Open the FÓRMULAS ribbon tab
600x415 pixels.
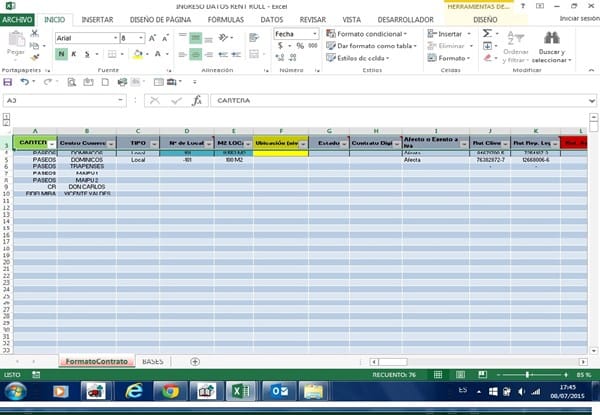point(224,19)
